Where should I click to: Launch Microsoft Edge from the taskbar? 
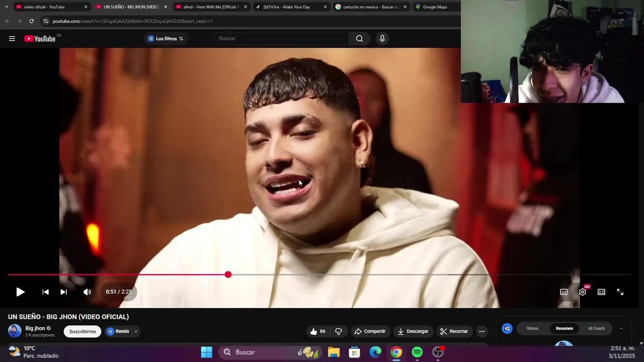point(375,352)
